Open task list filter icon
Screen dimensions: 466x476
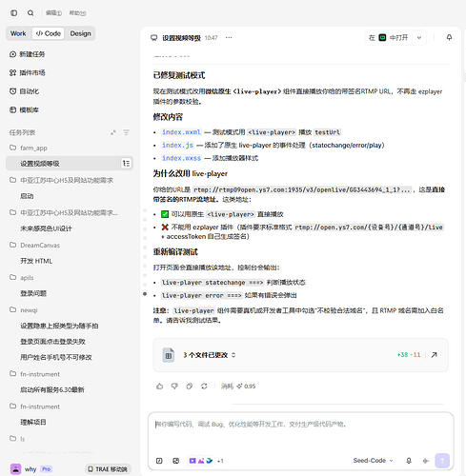point(126,132)
